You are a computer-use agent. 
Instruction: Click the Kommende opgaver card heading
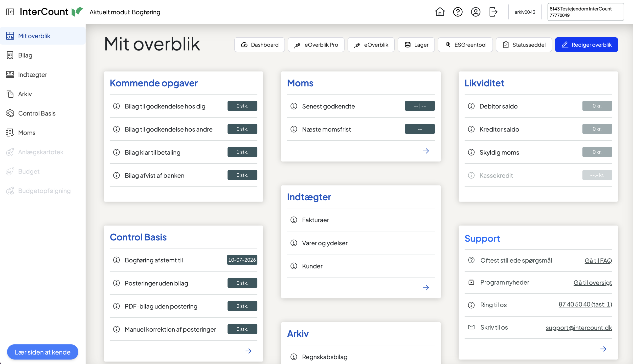coord(154,83)
